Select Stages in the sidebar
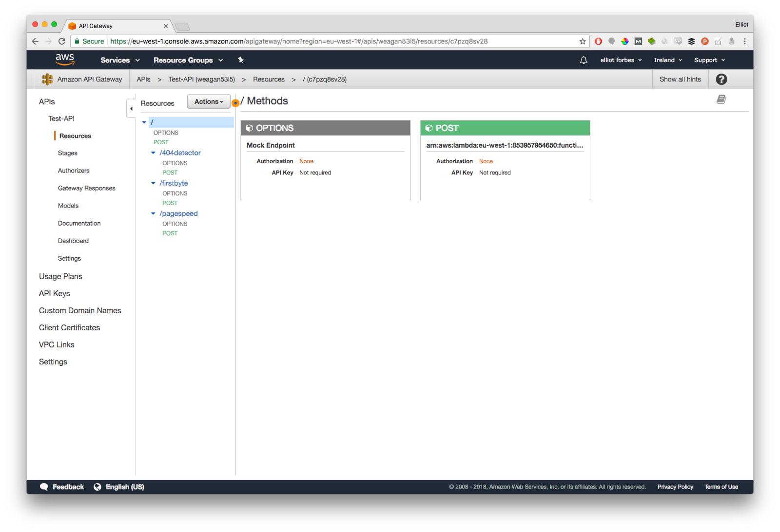Screen dimensions: 780x532 tap(68, 153)
